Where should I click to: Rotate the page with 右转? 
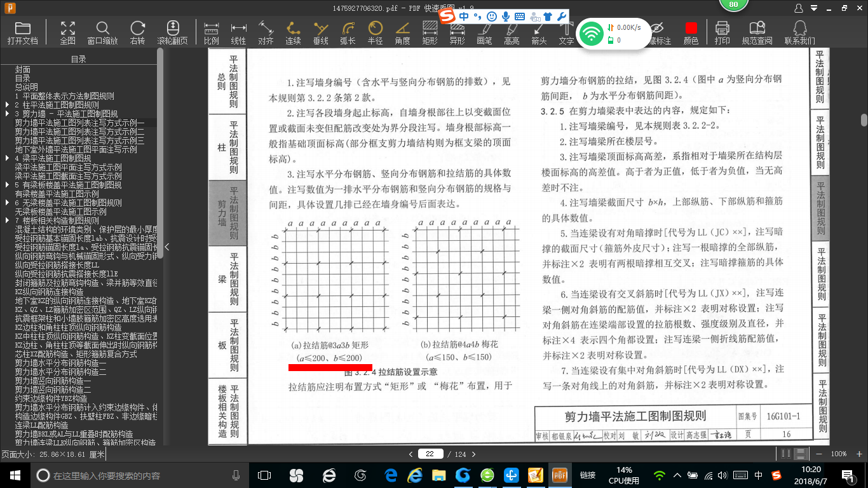coord(137,32)
